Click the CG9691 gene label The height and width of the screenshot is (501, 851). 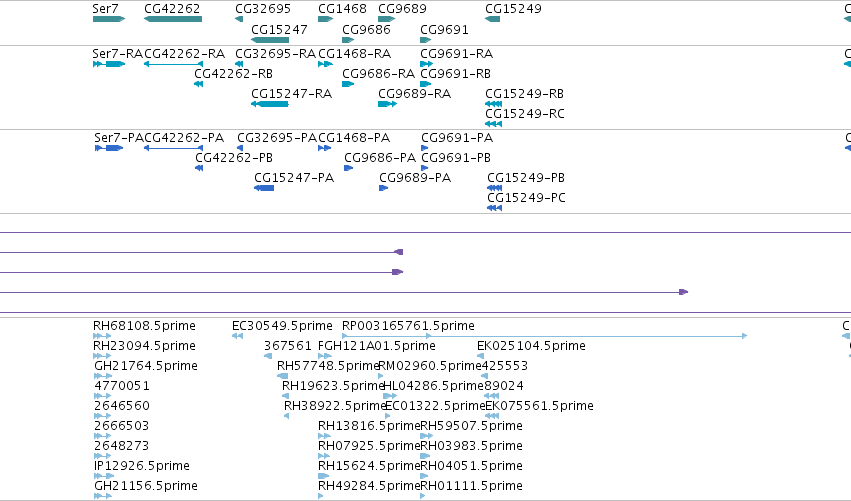point(444,29)
